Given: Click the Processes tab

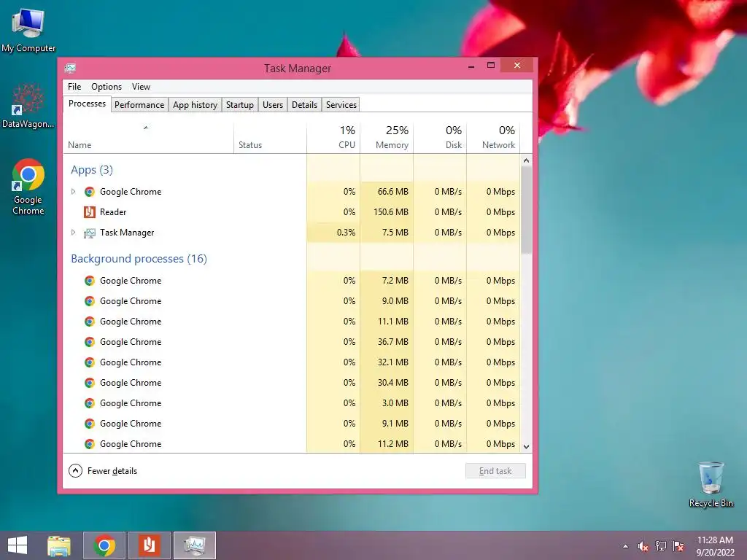Looking at the screenshot, I should pos(88,104).
